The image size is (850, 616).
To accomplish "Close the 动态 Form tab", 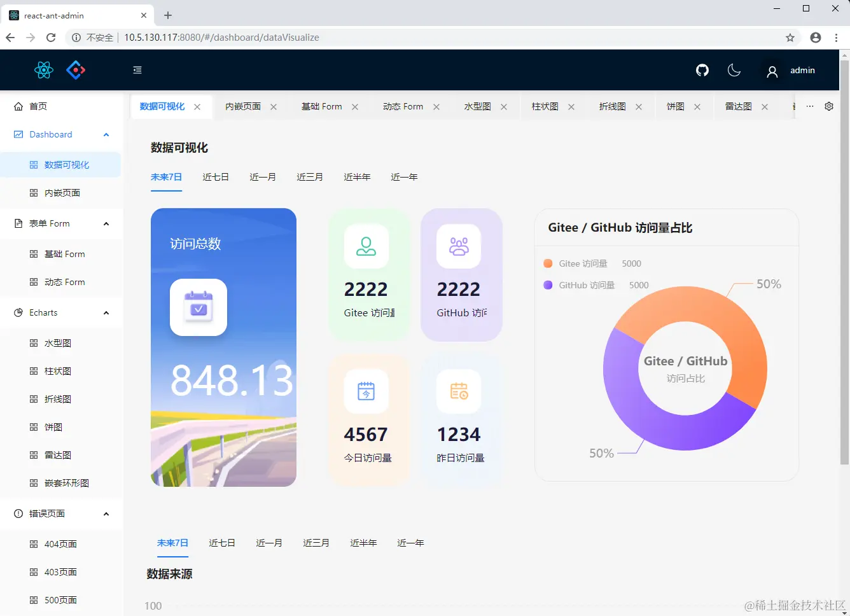I will [436, 107].
